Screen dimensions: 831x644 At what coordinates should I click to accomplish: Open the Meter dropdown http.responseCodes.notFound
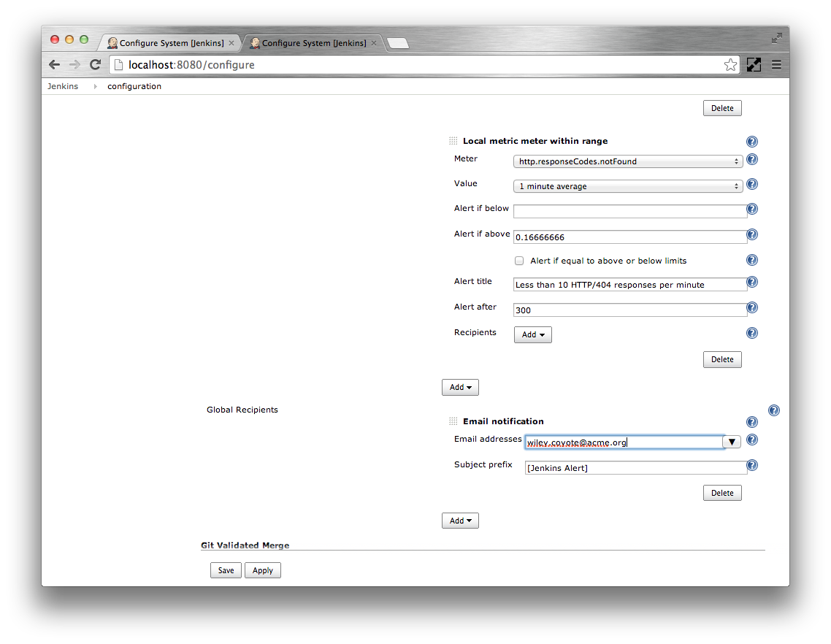pos(627,161)
